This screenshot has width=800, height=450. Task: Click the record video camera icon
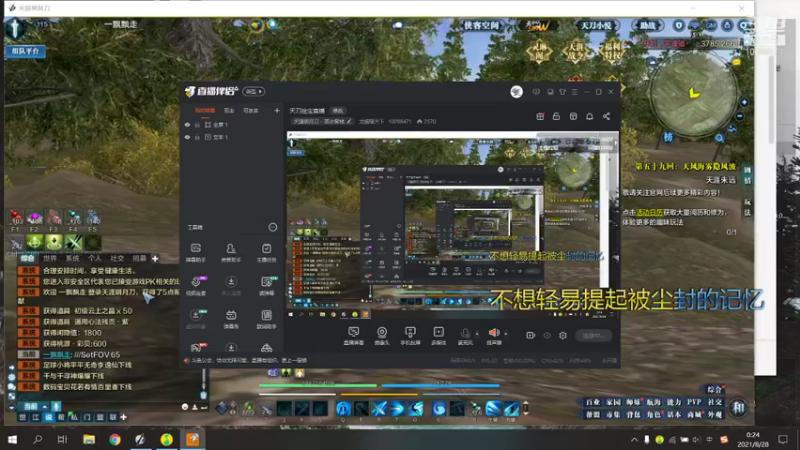click(x=530, y=336)
